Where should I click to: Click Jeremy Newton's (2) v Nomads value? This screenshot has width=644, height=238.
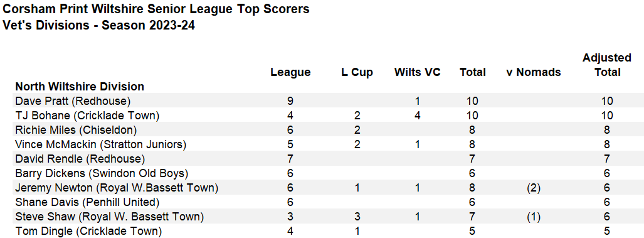[x=533, y=188]
